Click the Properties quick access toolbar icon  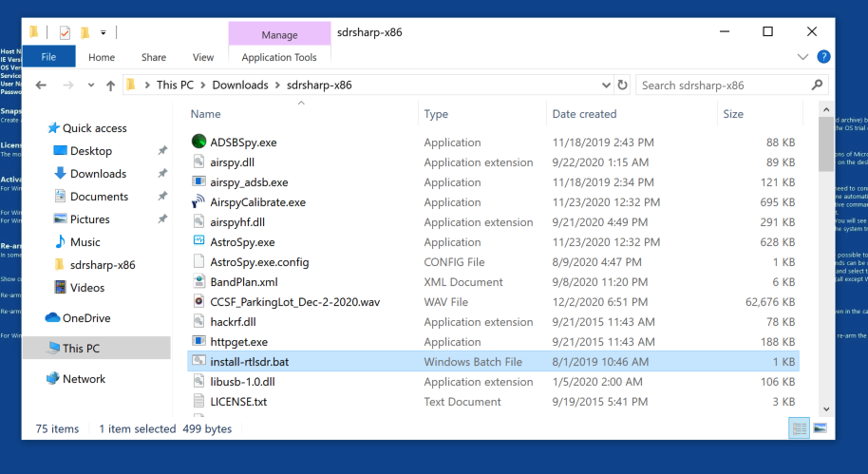(x=65, y=32)
